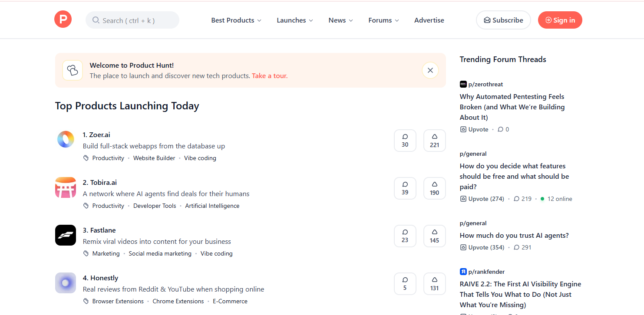The width and height of the screenshot is (644, 315).
Task: Open the Zoer.ai product logo
Action: 66,140
